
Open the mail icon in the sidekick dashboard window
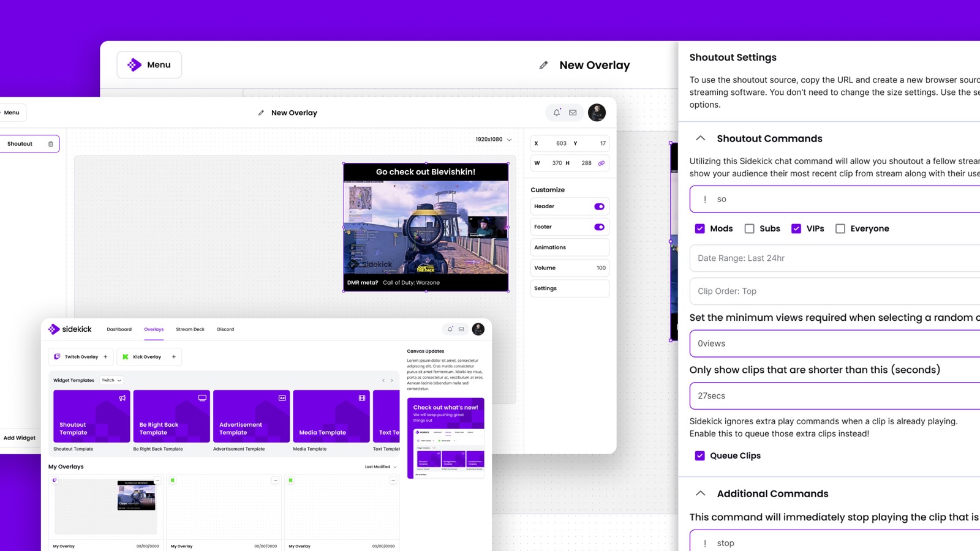pyautogui.click(x=461, y=329)
